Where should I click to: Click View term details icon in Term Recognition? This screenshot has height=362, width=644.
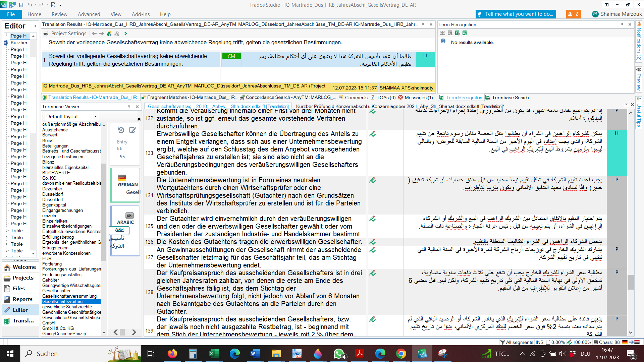pos(442,33)
